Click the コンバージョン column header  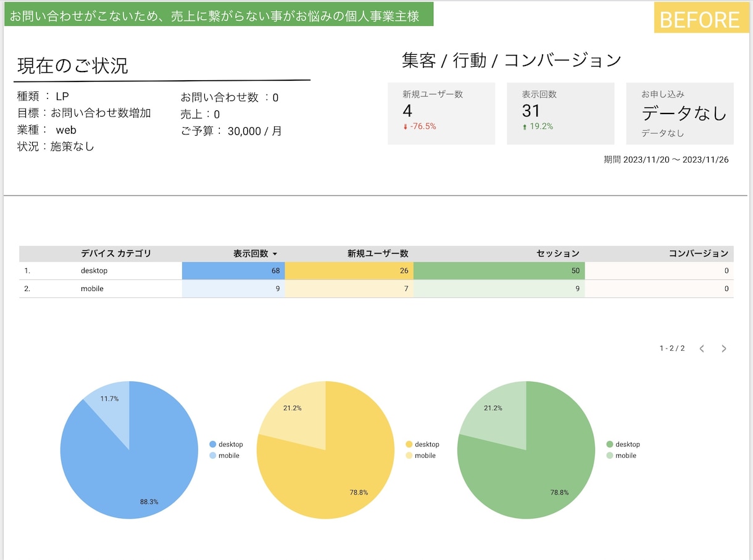click(x=699, y=253)
